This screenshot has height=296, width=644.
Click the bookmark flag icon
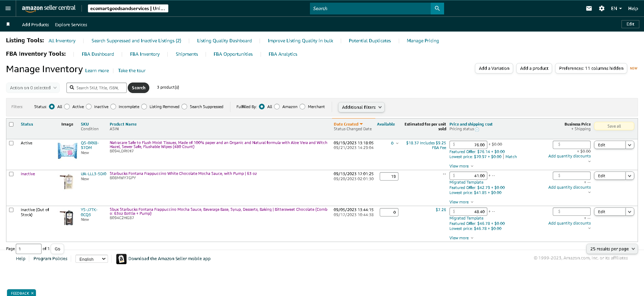click(x=8, y=24)
